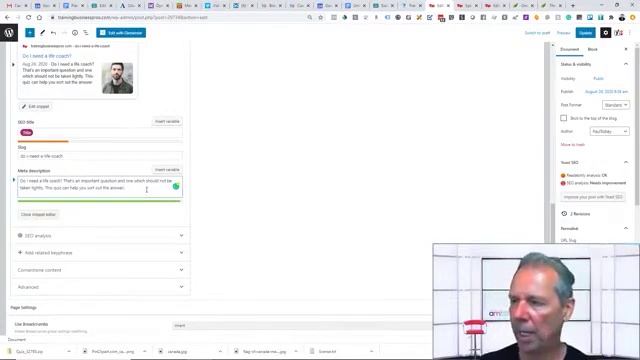Open block navigation list icon
The image size is (640, 360).
click(86, 33)
